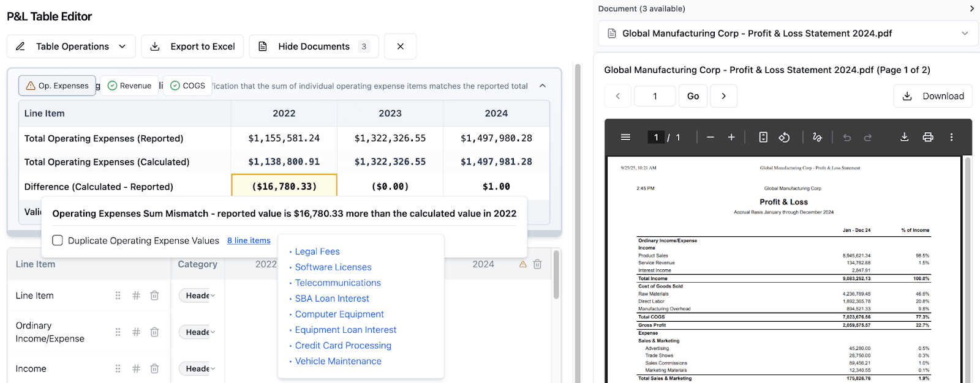Image resolution: width=980 pixels, height=383 pixels.
Task: Open the document selector dropdown
Action: coord(788,34)
